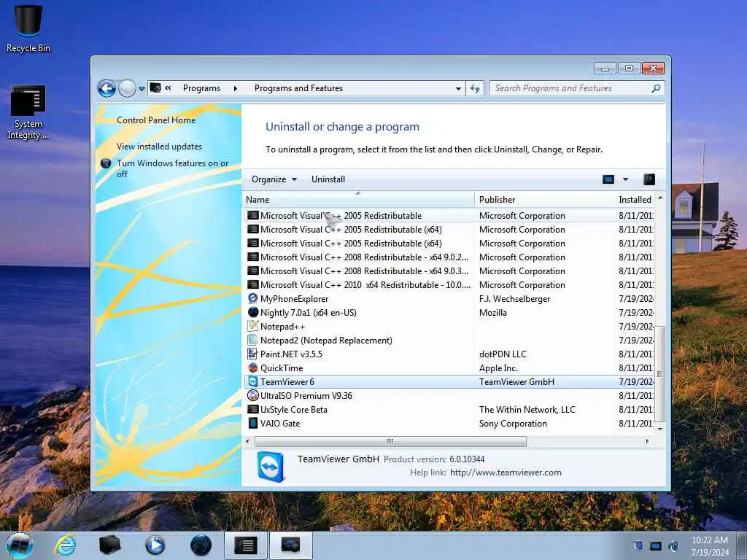
Task: Launch Internet Explorer from the taskbar
Action: pos(65,545)
